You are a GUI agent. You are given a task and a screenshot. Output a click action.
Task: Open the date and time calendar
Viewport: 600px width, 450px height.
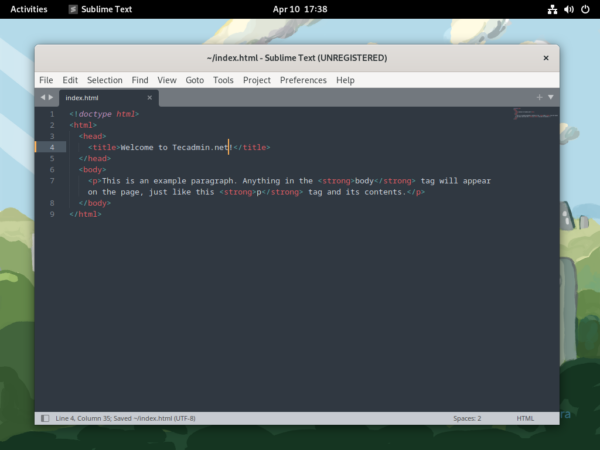point(299,9)
